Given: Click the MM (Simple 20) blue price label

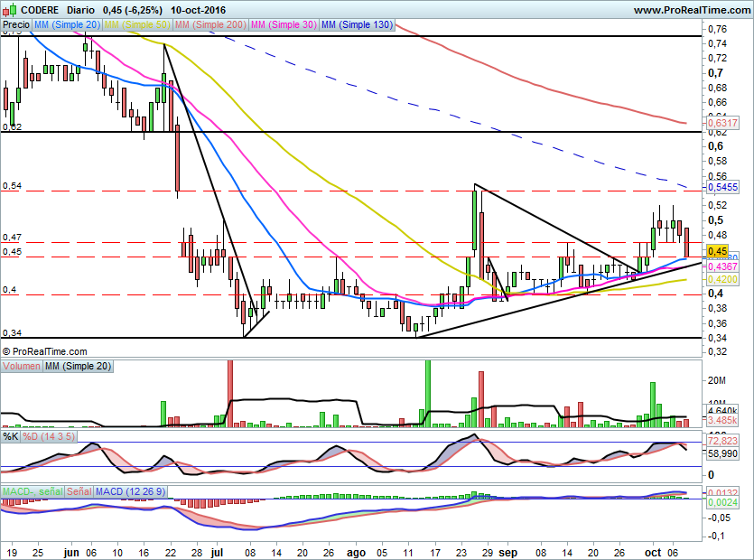Looking at the screenshot, I should (67, 25).
